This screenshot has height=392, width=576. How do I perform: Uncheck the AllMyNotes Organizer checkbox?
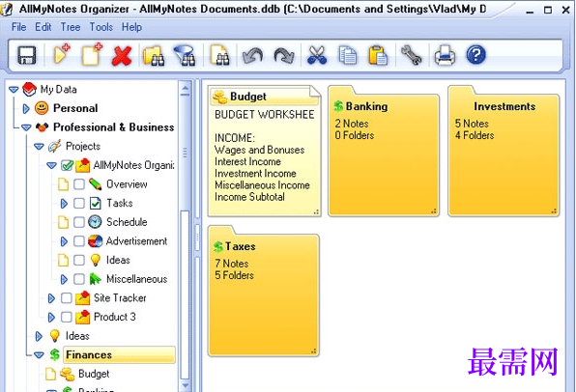click(67, 165)
